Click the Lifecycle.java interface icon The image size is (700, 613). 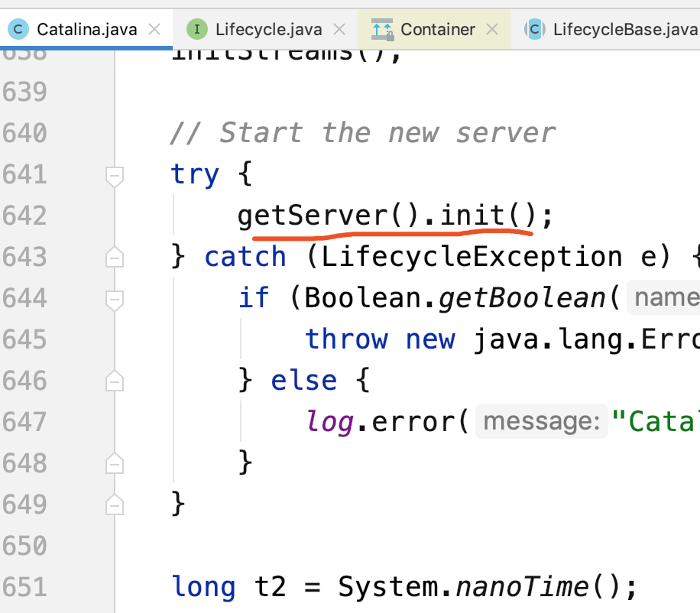click(197, 30)
